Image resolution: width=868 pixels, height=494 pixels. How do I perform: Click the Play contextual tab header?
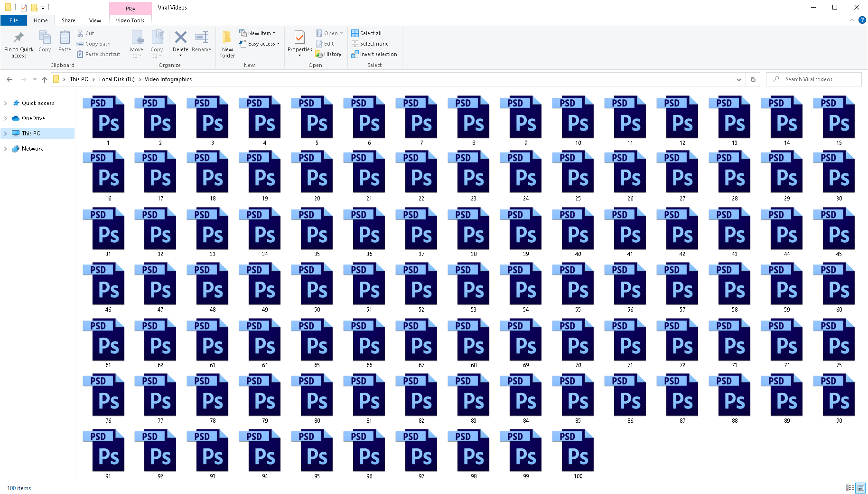[x=131, y=8]
